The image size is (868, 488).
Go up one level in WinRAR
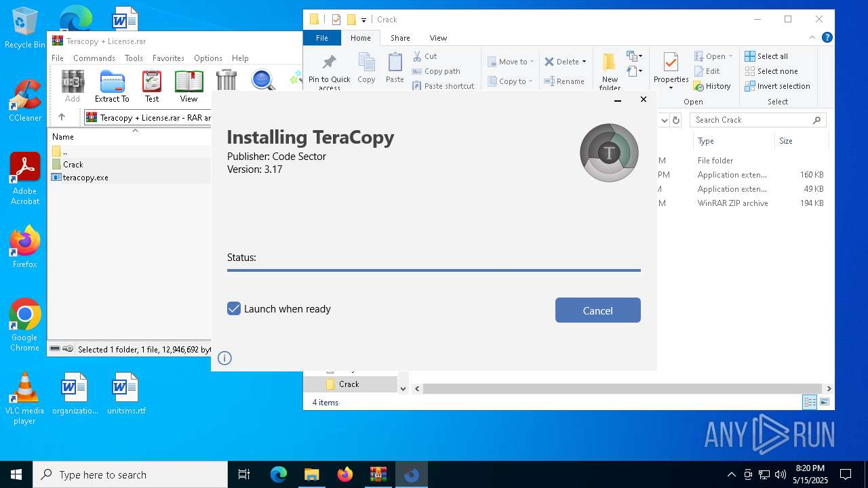[x=62, y=117]
